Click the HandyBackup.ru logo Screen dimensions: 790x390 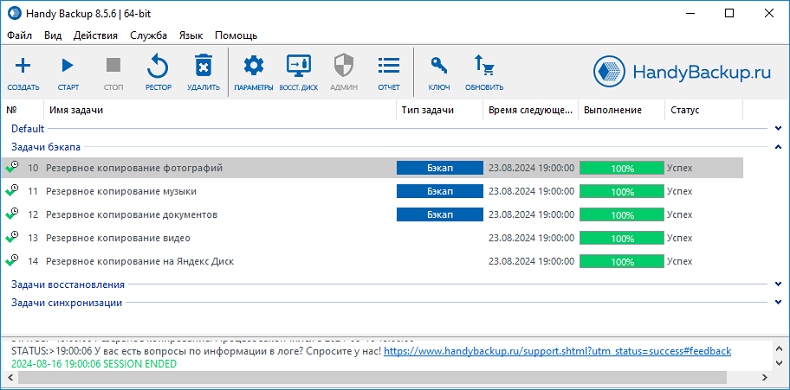682,73
